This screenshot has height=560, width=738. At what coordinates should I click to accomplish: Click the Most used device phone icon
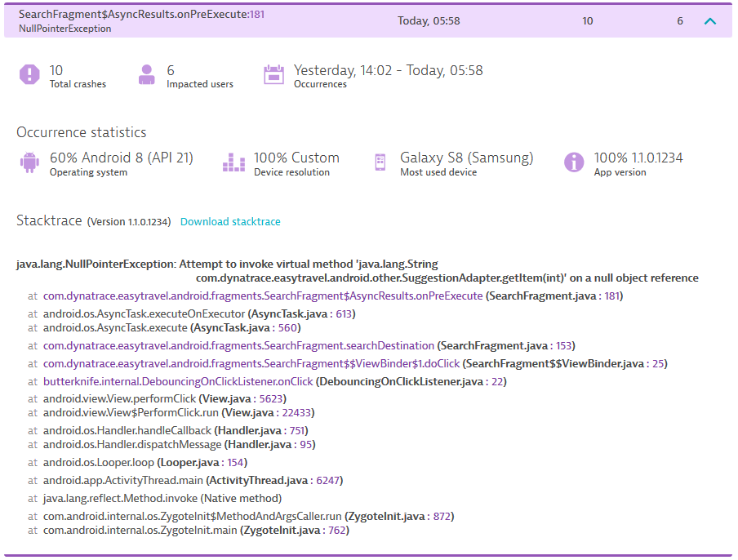click(x=380, y=162)
